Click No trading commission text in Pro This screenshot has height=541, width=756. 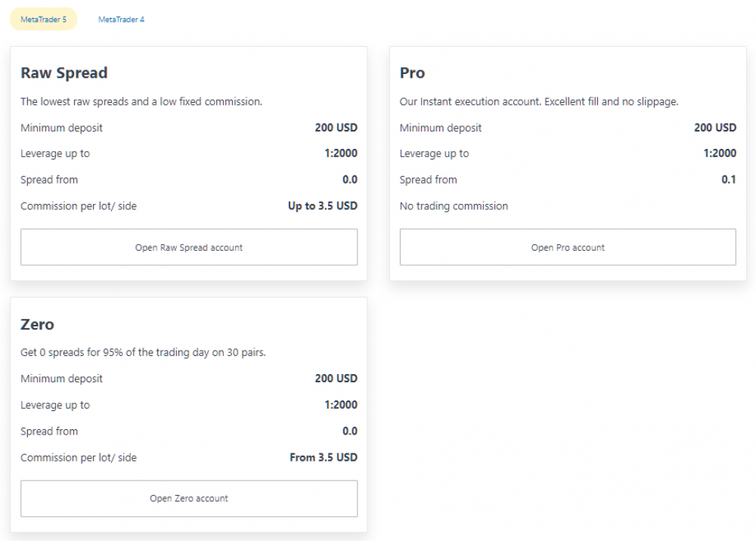click(x=454, y=206)
